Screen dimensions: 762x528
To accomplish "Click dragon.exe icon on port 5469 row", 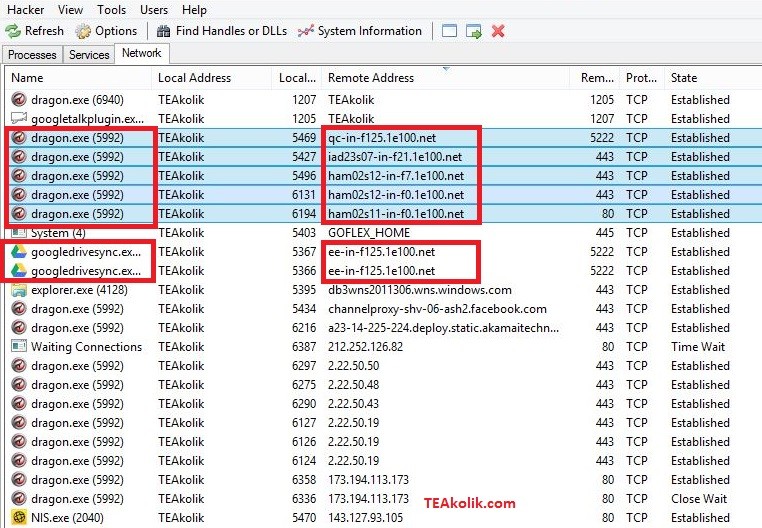I will [18, 138].
